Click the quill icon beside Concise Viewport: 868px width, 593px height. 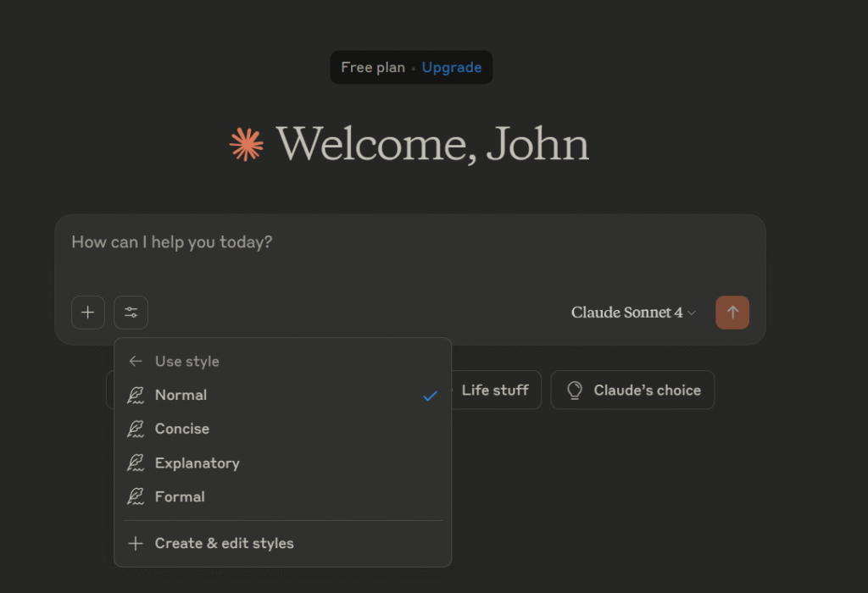point(136,429)
